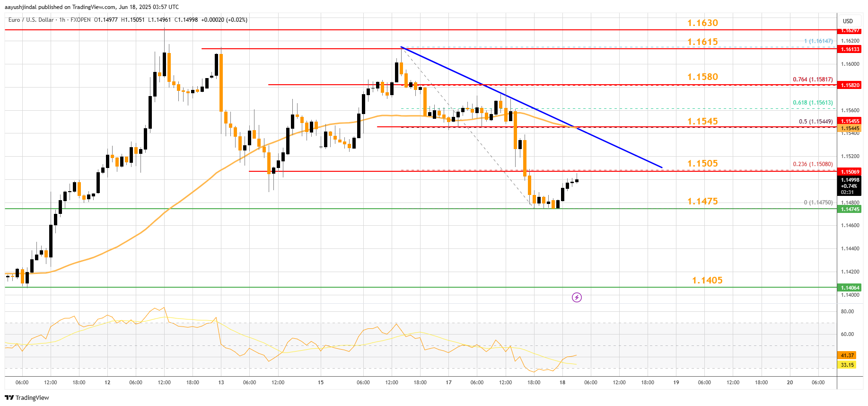This screenshot has height=406, width=868.
Task: Click the USD currency label on price axis
Action: point(848,21)
